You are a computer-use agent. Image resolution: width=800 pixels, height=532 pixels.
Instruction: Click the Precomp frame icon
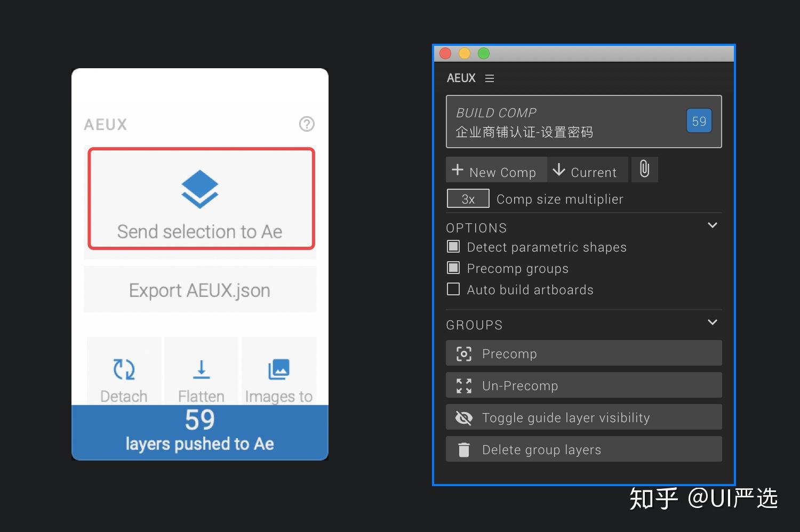(x=463, y=353)
